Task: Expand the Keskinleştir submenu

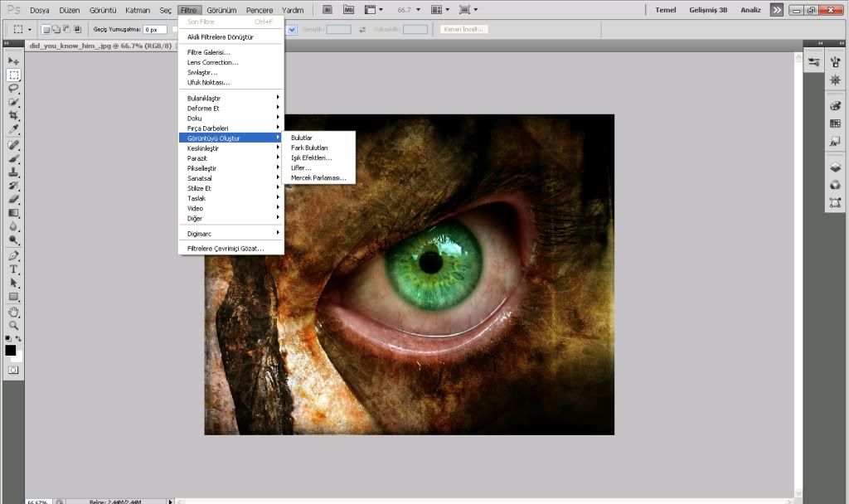Action: [x=231, y=148]
